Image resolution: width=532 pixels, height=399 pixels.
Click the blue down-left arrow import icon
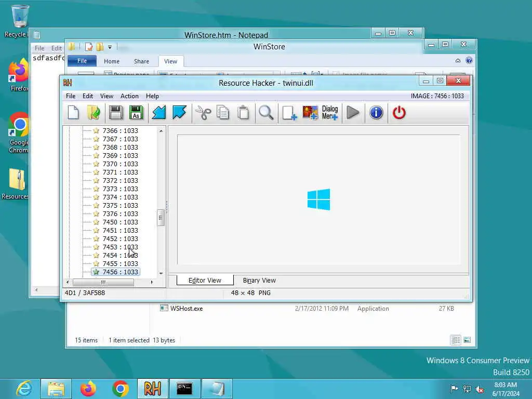(x=159, y=113)
